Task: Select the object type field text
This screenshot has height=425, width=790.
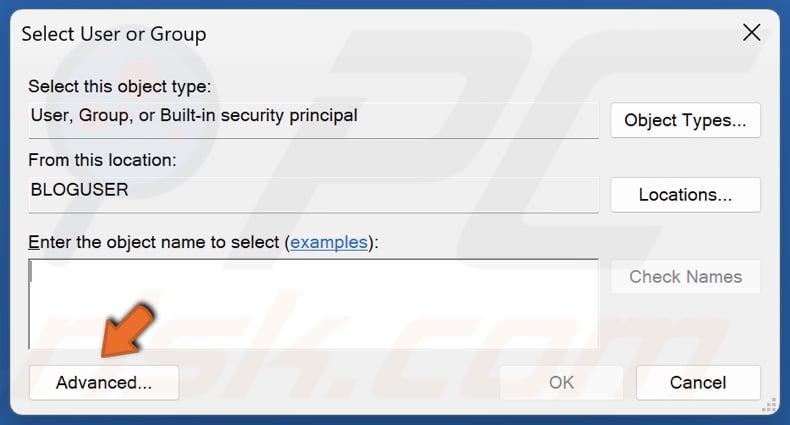Action: point(194,116)
